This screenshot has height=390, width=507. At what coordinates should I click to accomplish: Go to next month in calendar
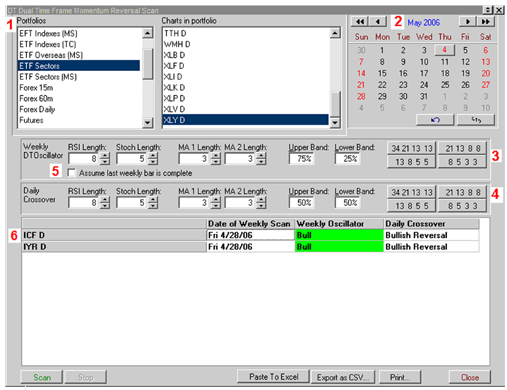coord(467,22)
